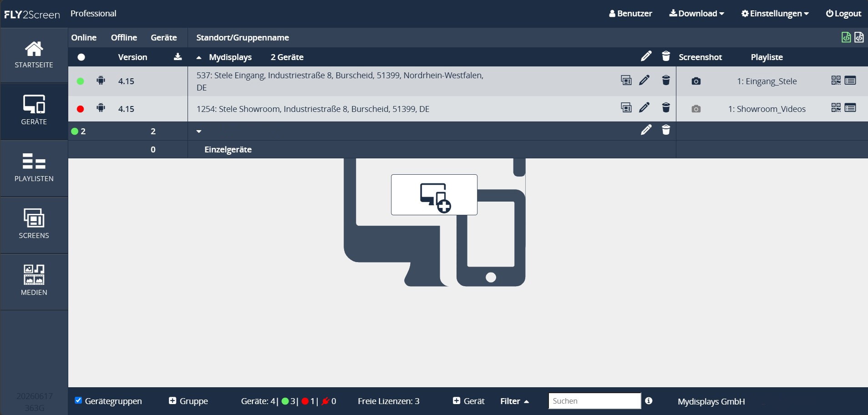
Task: Show QR code for Eingang_Stele playlist
Action: coord(836,81)
